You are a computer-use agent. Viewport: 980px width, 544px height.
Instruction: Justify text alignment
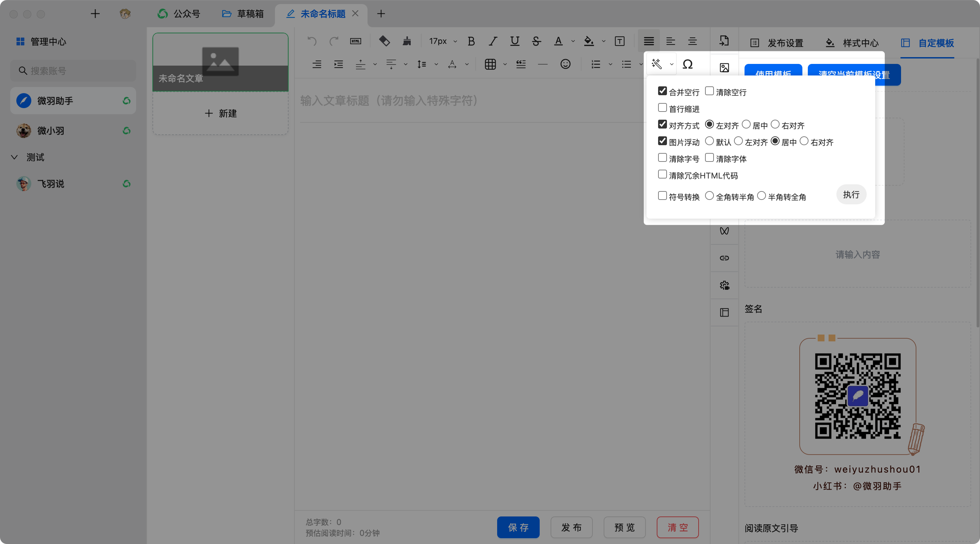coord(649,41)
